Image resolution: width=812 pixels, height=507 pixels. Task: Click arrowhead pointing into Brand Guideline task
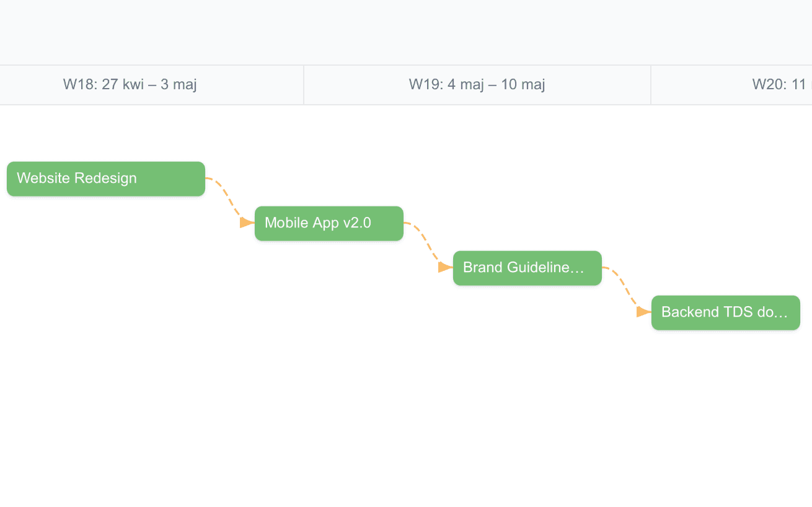[x=445, y=267]
